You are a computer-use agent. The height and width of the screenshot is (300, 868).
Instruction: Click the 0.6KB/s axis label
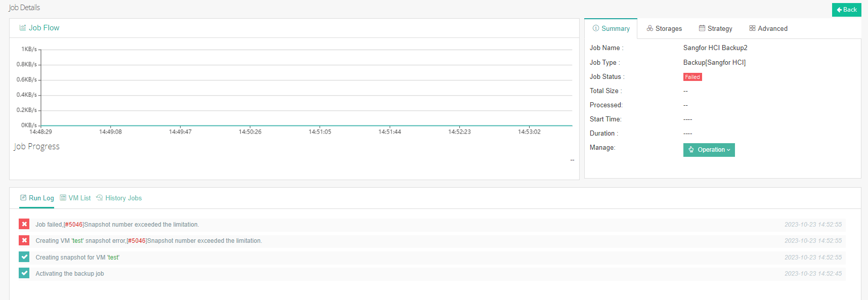(x=26, y=79)
